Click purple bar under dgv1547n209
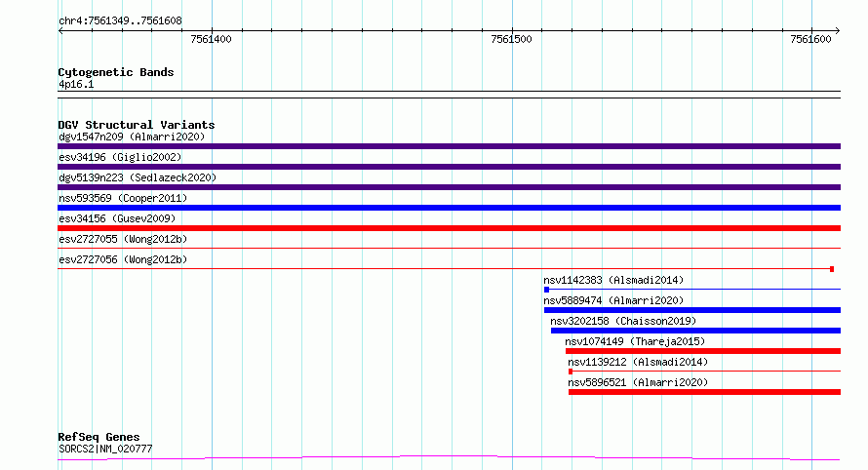This screenshot has height=470, width=868. click(449, 146)
